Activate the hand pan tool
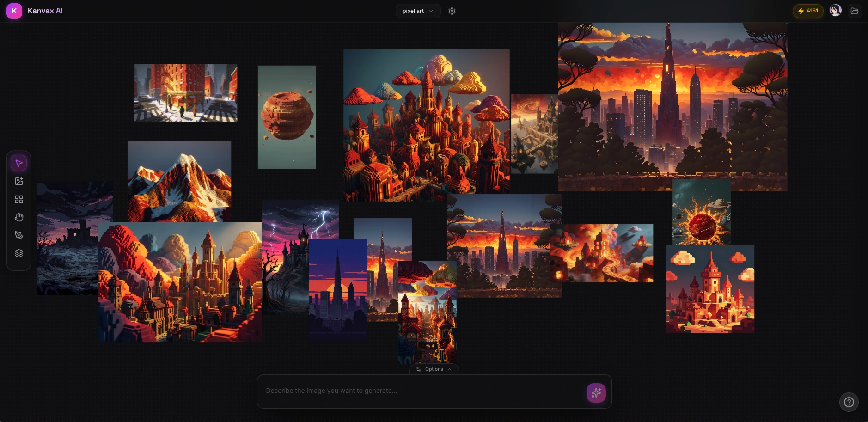This screenshot has height=422, width=868. pos(19,217)
